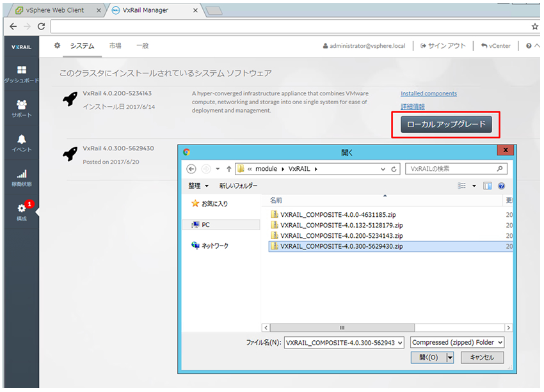Toggle the preview pane icon in dialog
Screen dimensions: 544x392
487,186
